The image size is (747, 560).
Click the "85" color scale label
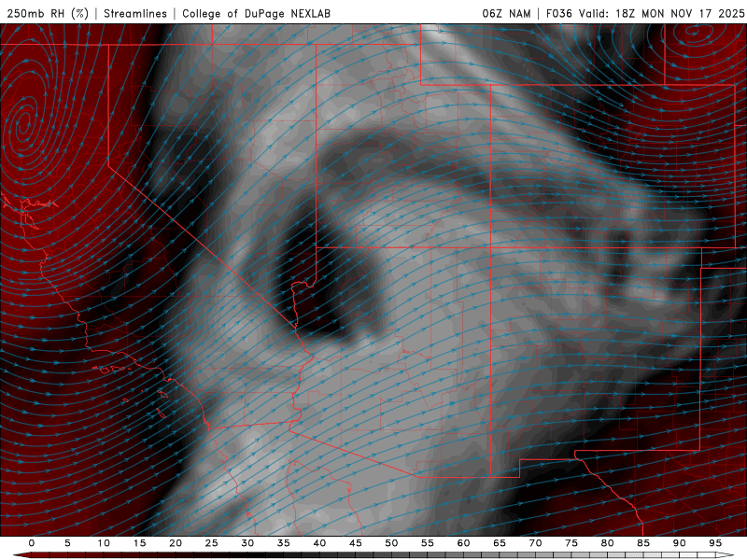point(643,543)
